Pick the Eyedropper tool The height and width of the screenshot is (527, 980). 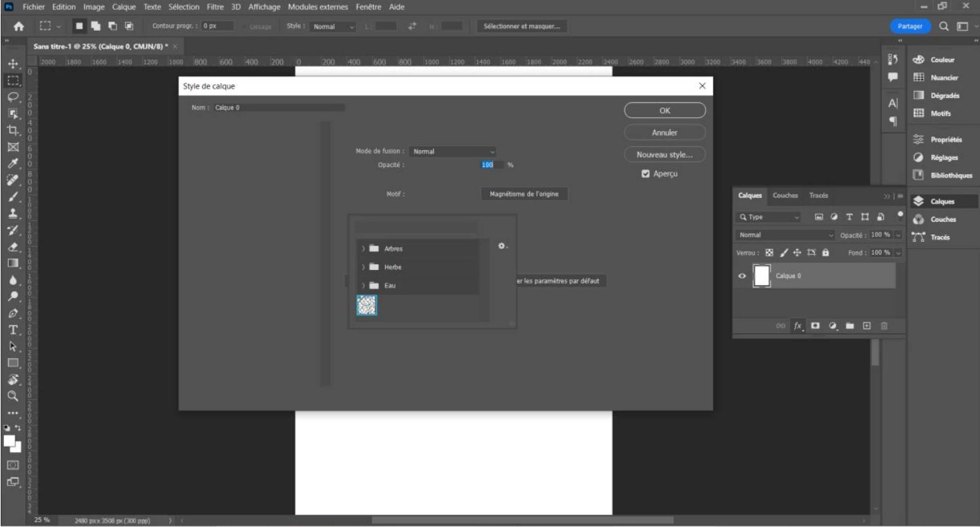pos(13,163)
